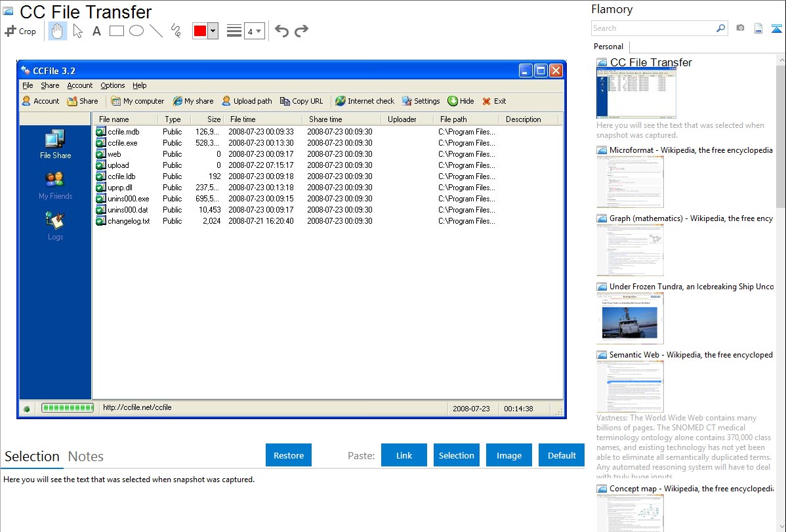The width and height of the screenshot is (786, 532).
Task: Click into the Flamory Search field
Action: pos(653,28)
